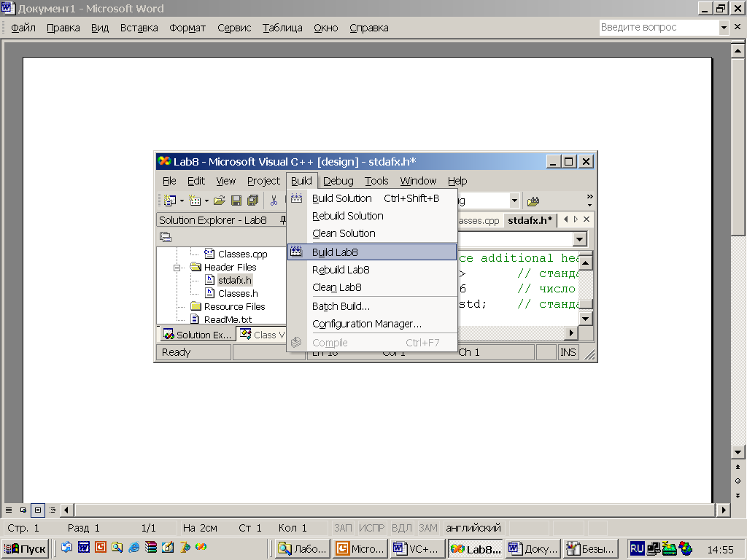
Task: Launch WinRAR from Quick Launch bar
Action: click(x=151, y=548)
